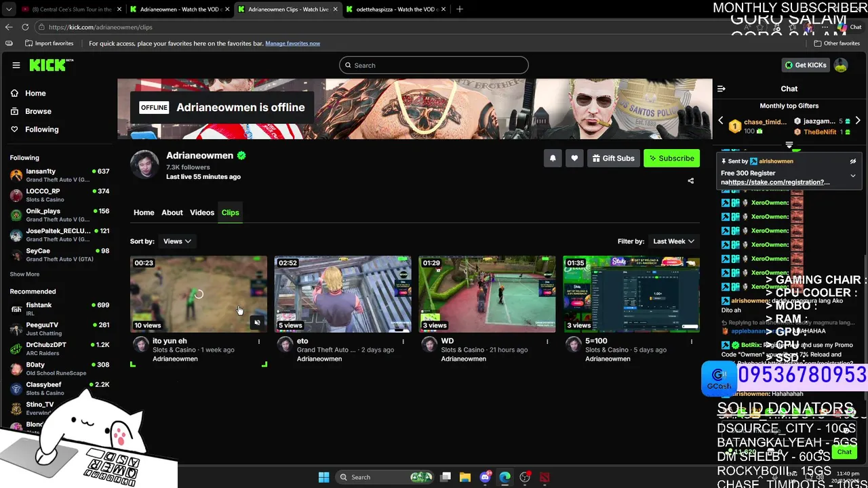Screen dimensions: 868x488
Task: Open options for ito yun eh clip
Action: pos(258,342)
